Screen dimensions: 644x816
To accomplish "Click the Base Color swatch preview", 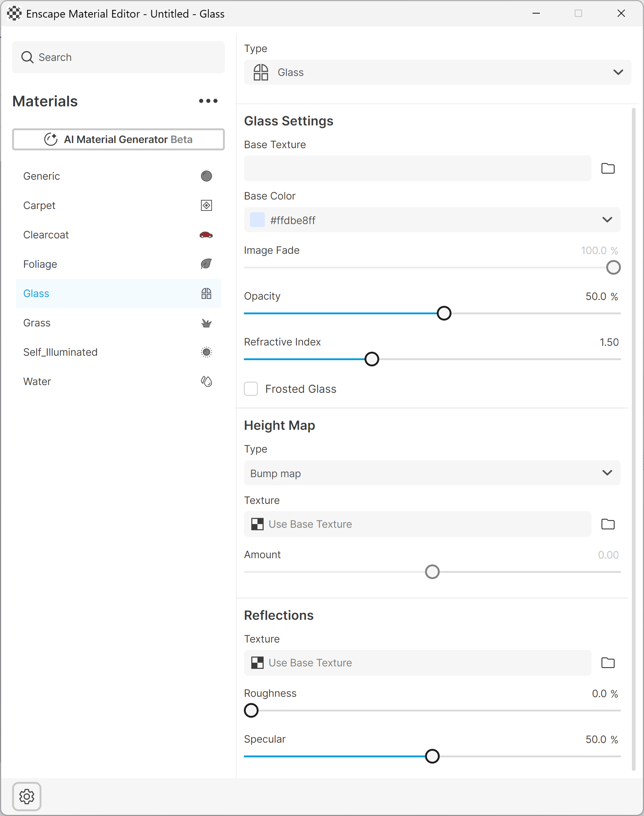I will 257,220.
